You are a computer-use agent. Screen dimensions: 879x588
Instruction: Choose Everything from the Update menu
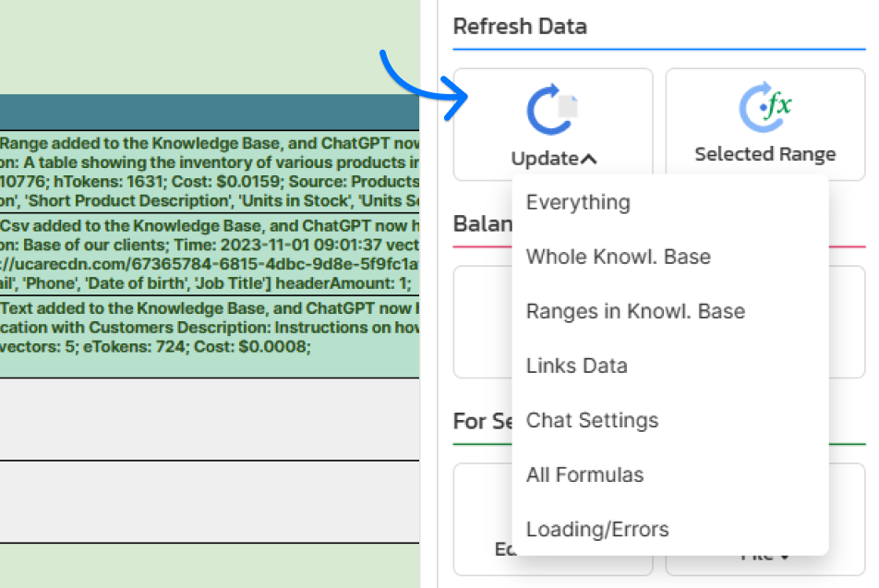click(578, 202)
